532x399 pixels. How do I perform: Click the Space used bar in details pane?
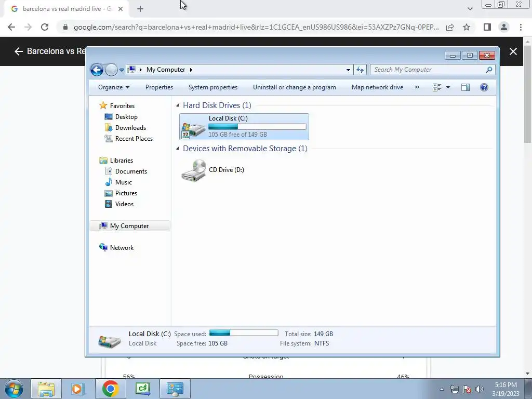244,333
